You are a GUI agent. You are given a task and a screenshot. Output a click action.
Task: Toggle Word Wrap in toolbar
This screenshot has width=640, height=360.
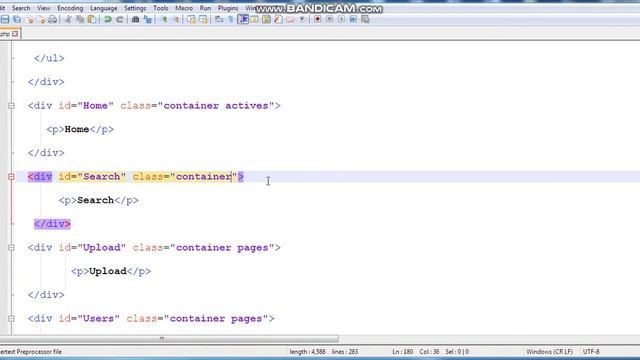[219, 19]
